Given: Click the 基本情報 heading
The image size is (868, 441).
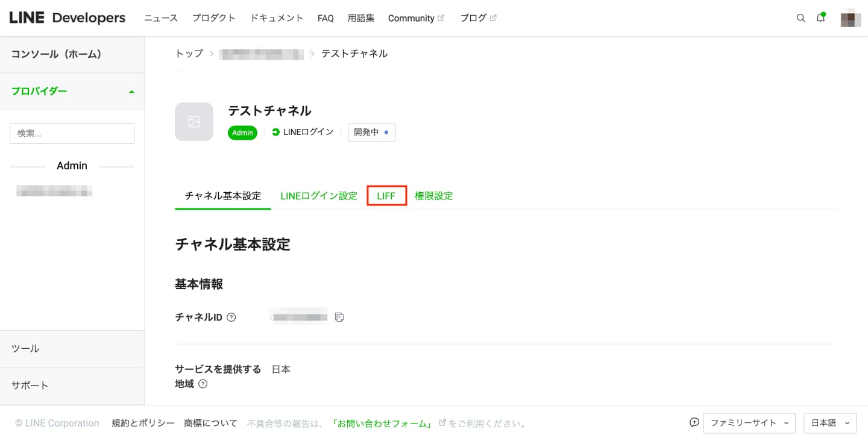Looking at the screenshot, I should click(199, 284).
